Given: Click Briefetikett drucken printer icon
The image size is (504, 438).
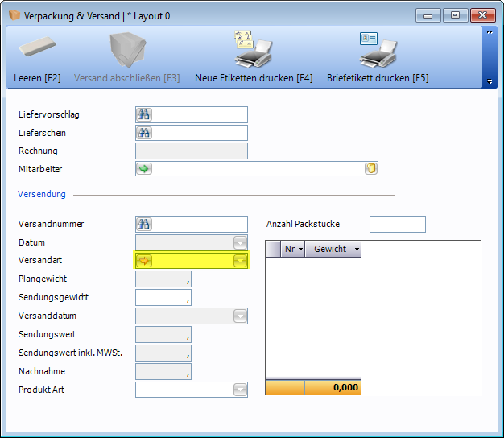Looking at the screenshot, I should click(x=377, y=51).
